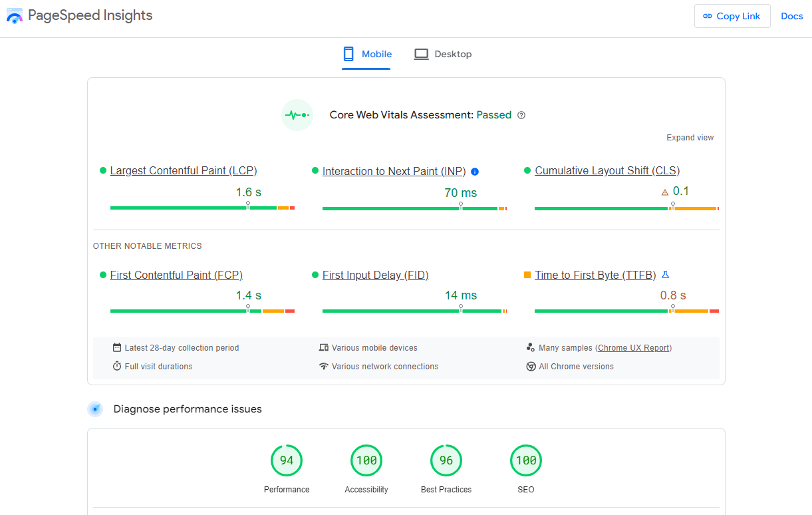Click the LCP distribution bar
Image resolution: width=812 pixels, height=515 pixels.
(202, 208)
